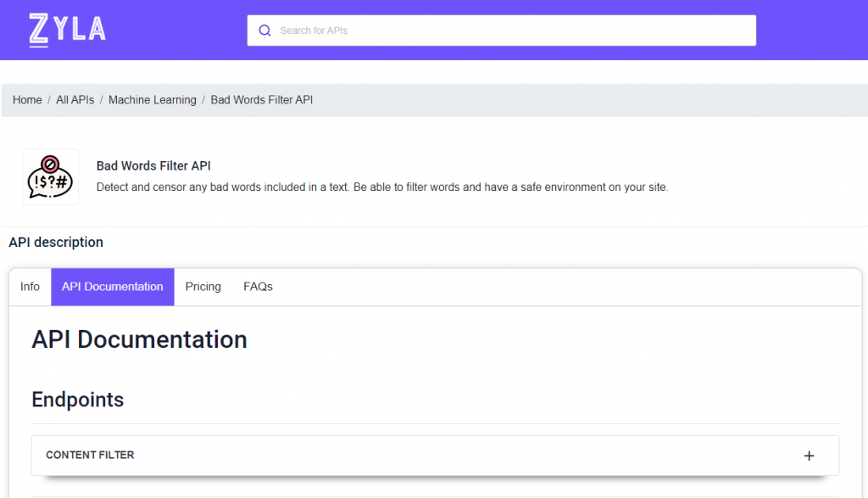Viewport: 868px width, 498px height.
Task: Click the API description heading
Action: (56, 243)
